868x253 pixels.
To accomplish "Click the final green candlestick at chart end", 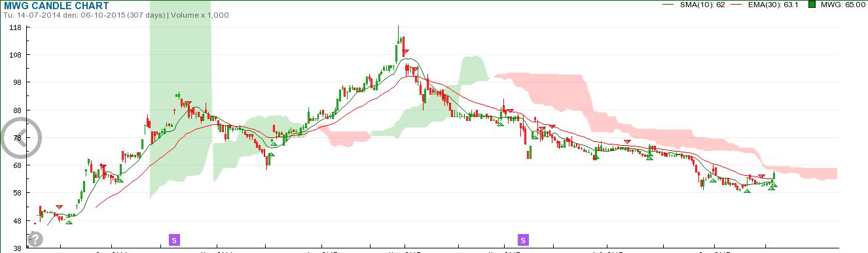I will [774, 175].
